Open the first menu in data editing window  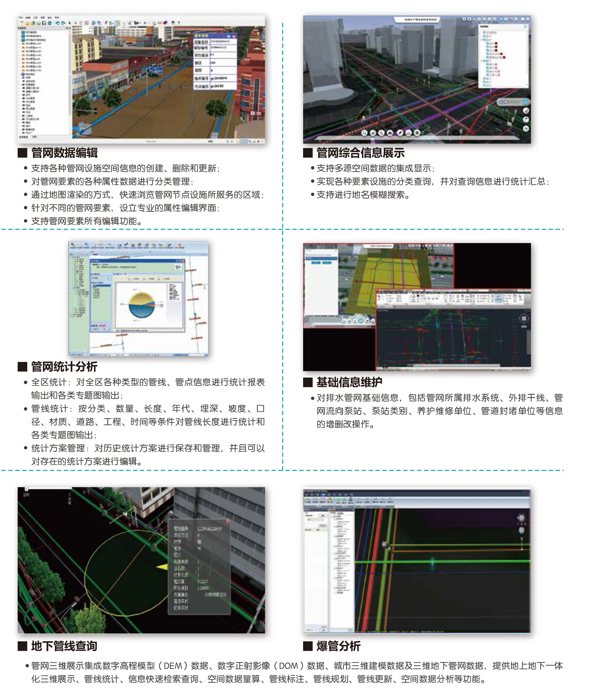[x=20, y=17]
